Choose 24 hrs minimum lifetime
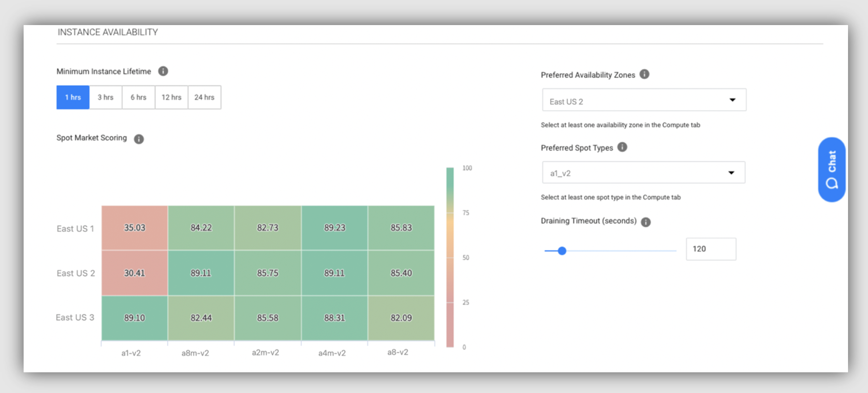Screen dimensions: 868x393 (204, 97)
